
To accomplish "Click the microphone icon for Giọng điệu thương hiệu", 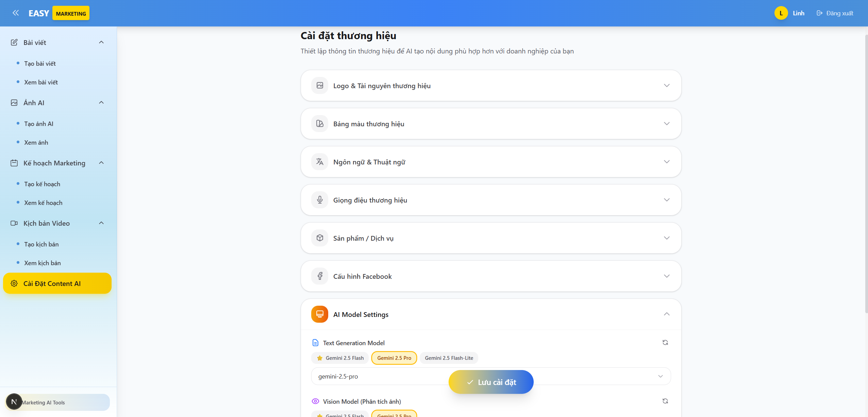I will 319,200.
